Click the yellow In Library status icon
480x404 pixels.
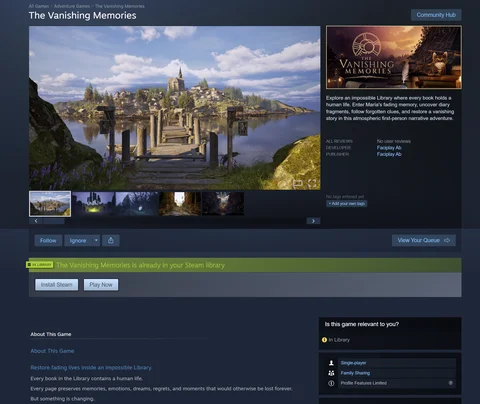tap(324, 340)
